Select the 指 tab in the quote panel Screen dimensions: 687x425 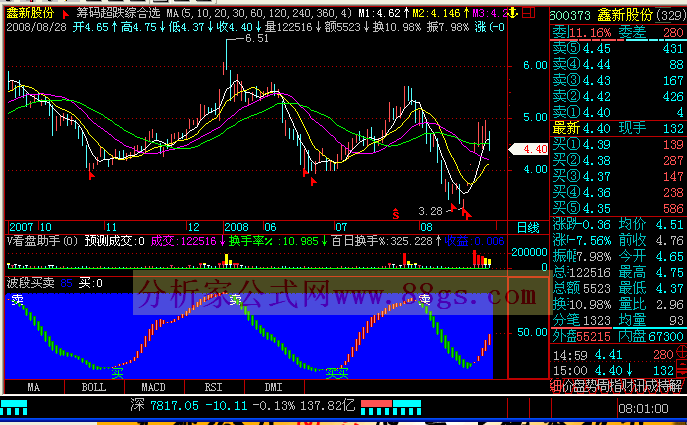coord(616,386)
